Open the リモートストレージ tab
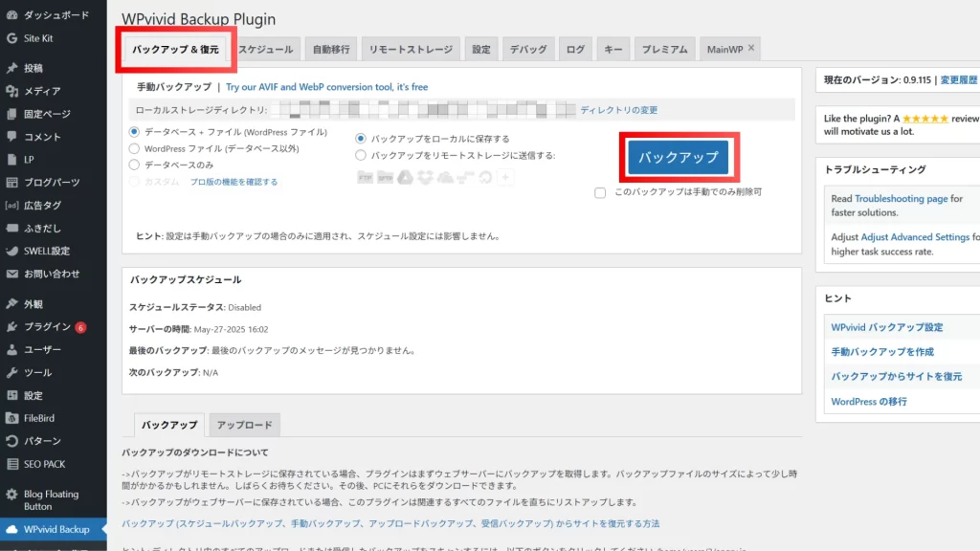This screenshot has width=980, height=551. pos(412,49)
